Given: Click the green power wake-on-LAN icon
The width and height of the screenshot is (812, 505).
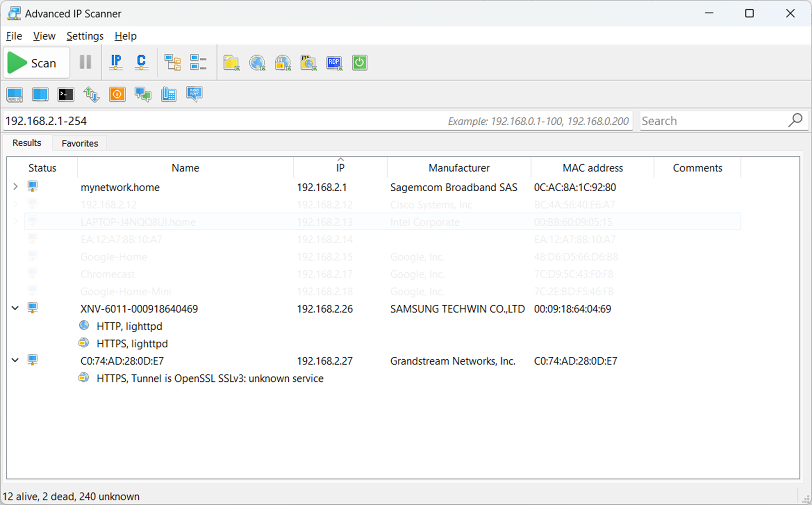Looking at the screenshot, I should [x=360, y=63].
